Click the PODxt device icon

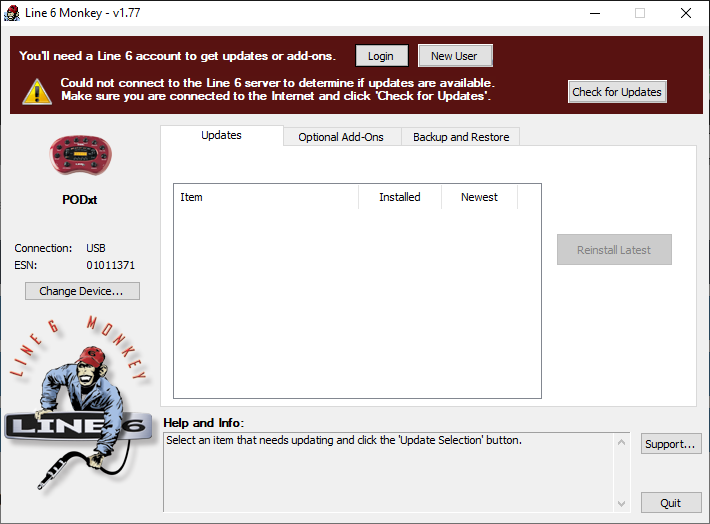point(80,155)
